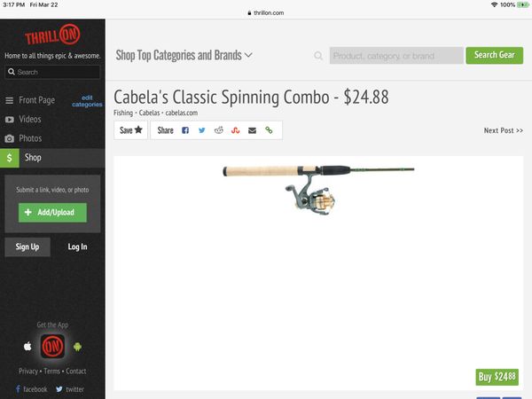Copy link using chain icon

[269, 130]
